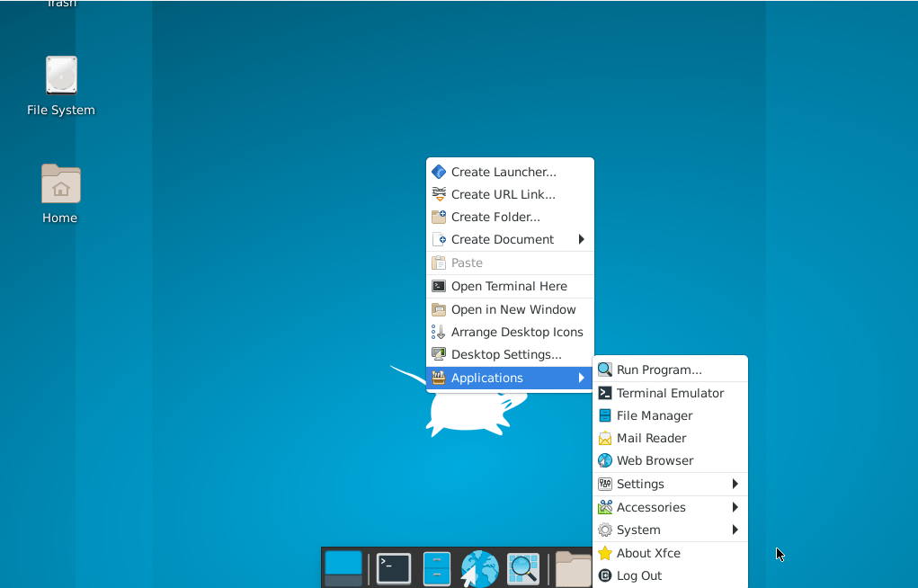Click the Create Document page icon
Image resolution: width=918 pixels, height=588 pixels.
[439, 239]
